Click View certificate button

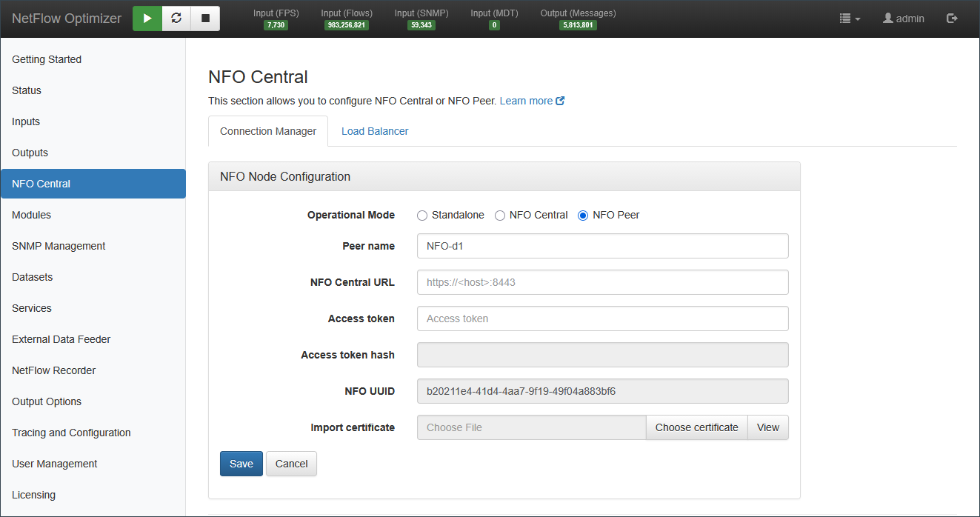tap(767, 427)
